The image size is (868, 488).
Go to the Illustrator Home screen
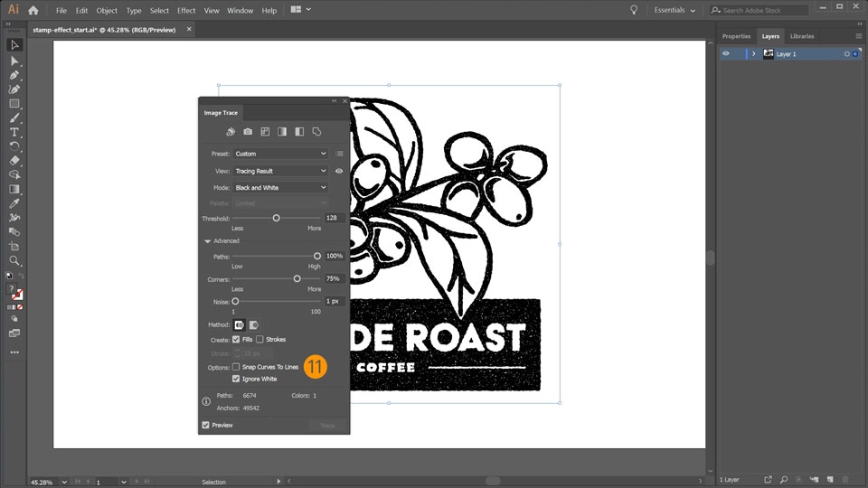[33, 10]
